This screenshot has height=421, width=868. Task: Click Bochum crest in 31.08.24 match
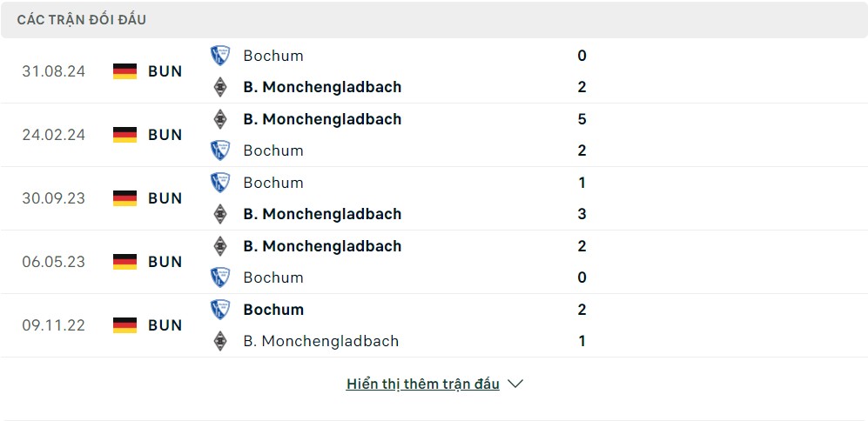point(220,56)
